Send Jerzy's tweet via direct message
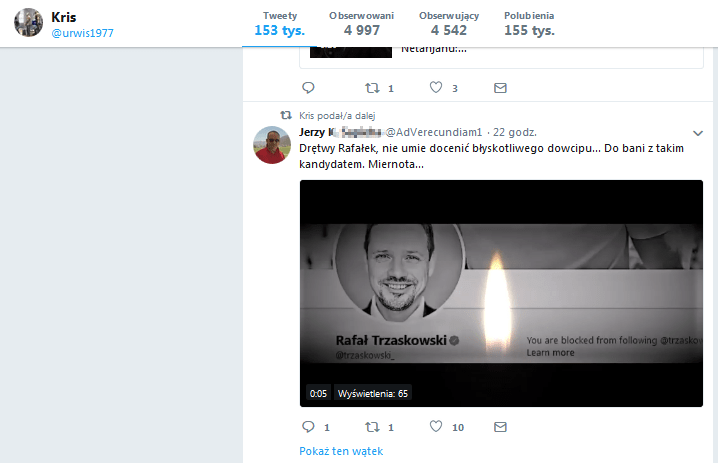718x463 pixels. [500, 427]
